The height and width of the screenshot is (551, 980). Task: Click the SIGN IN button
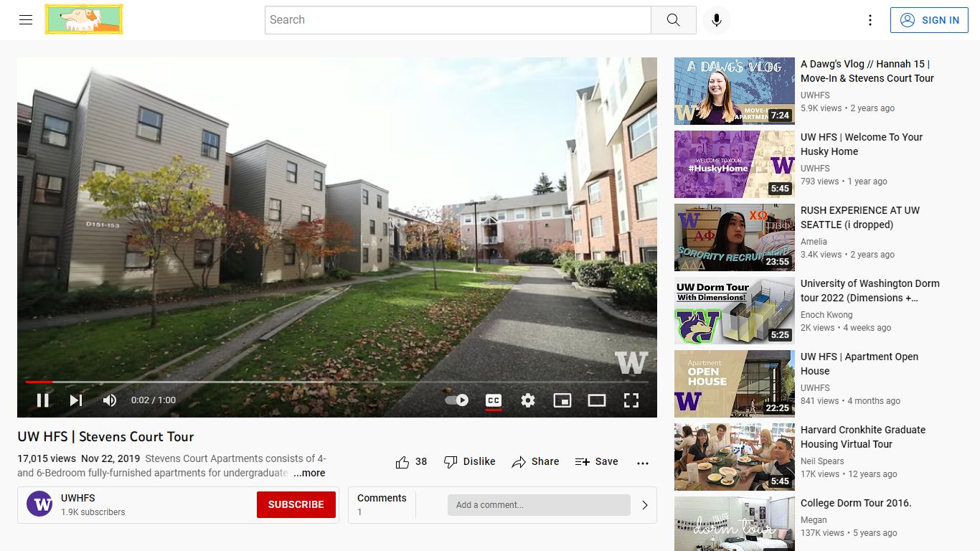click(x=929, y=20)
